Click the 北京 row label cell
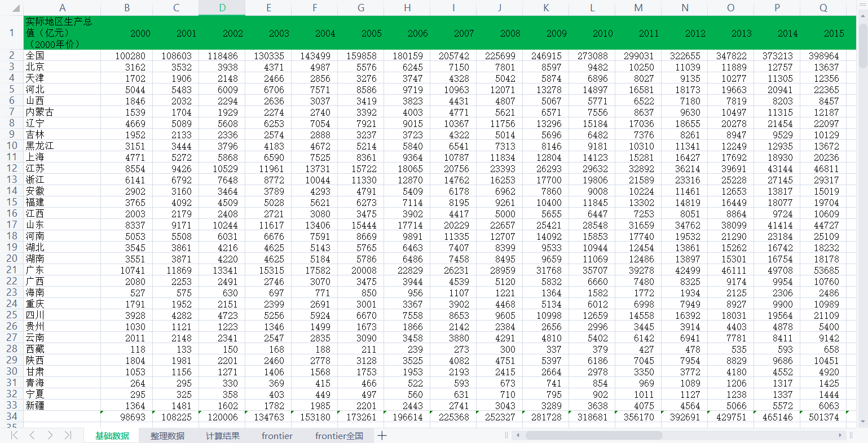Screen dimensions: 868x443 point(62,67)
